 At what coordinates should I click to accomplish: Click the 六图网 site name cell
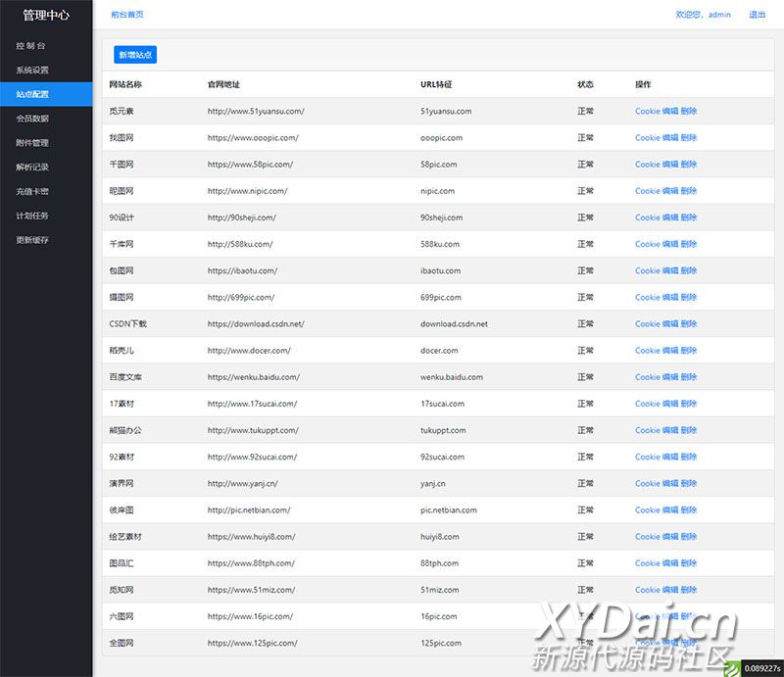122,616
